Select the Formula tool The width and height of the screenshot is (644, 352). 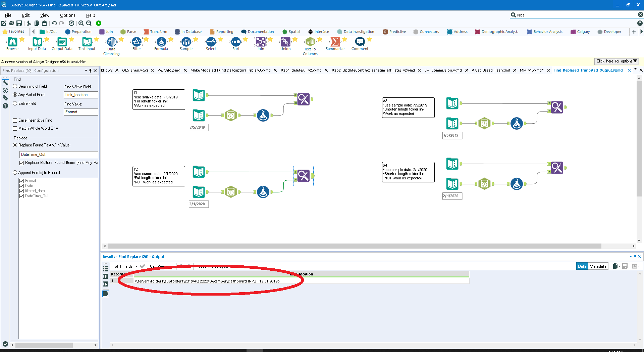click(x=161, y=42)
